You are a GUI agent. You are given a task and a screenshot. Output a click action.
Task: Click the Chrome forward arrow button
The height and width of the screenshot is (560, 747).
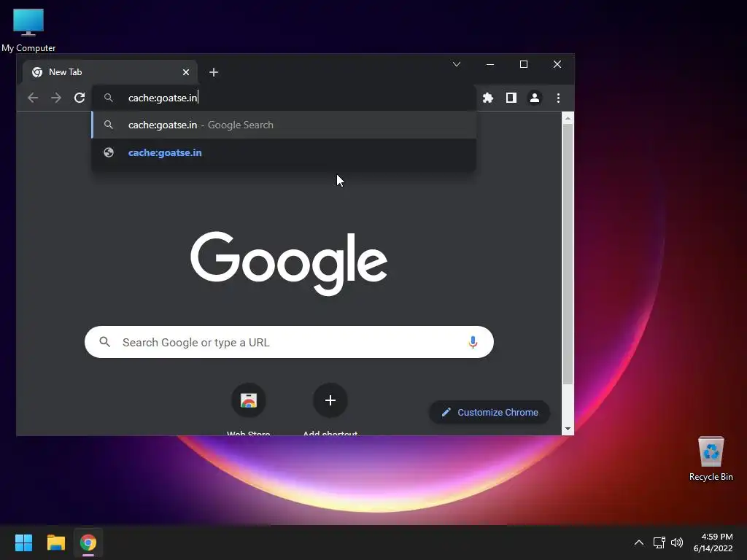[56, 98]
